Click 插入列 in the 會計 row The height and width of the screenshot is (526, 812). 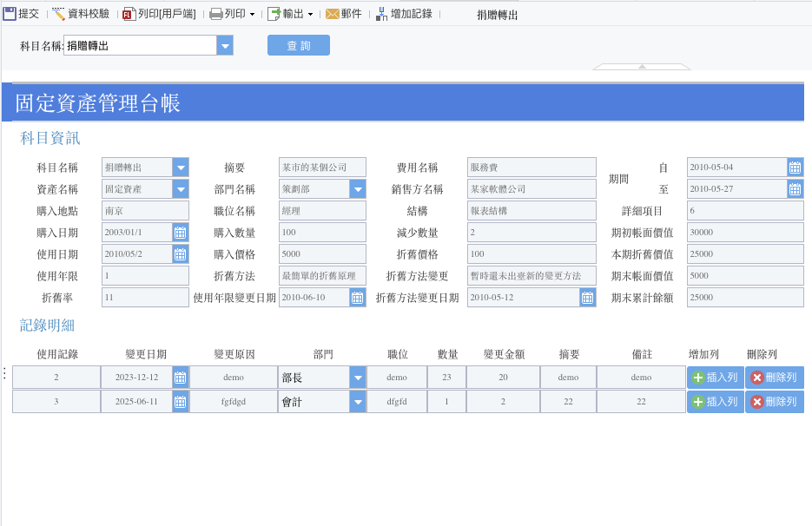(715, 402)
